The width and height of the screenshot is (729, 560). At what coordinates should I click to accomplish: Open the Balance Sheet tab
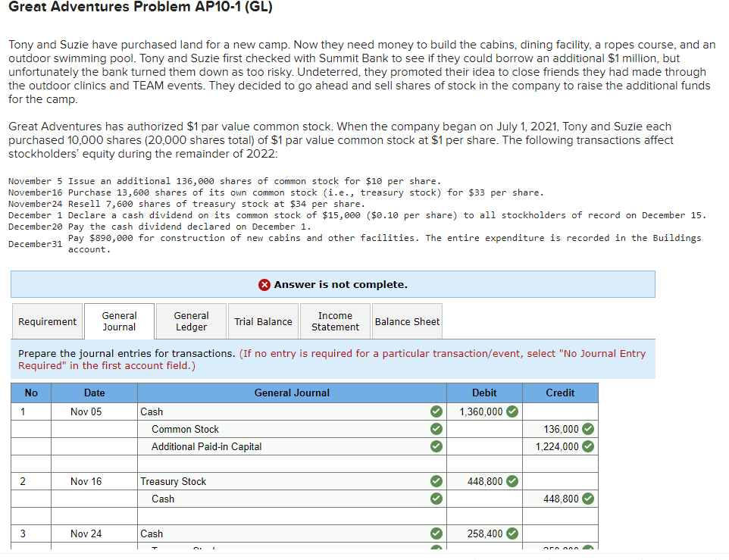[407, 321]
